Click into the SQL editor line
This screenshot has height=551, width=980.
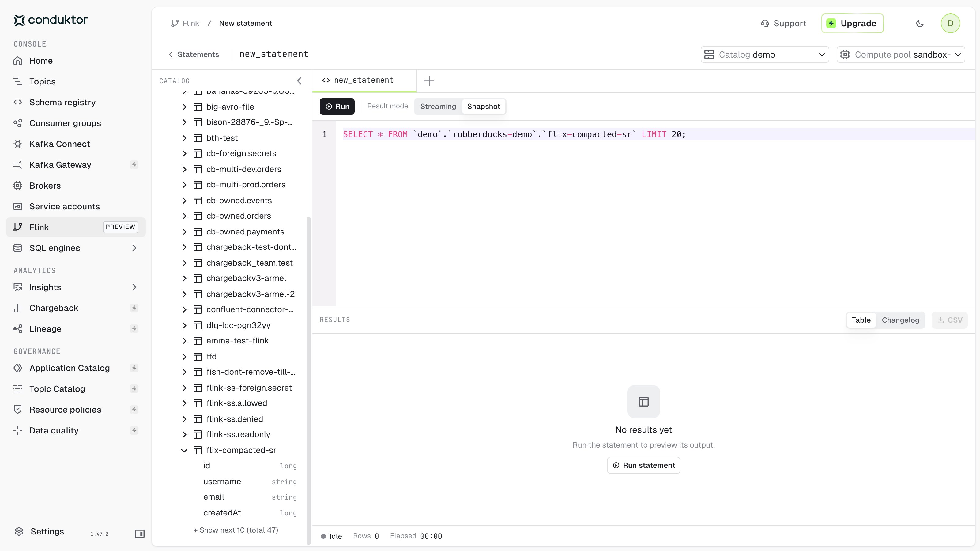point(654,134)
